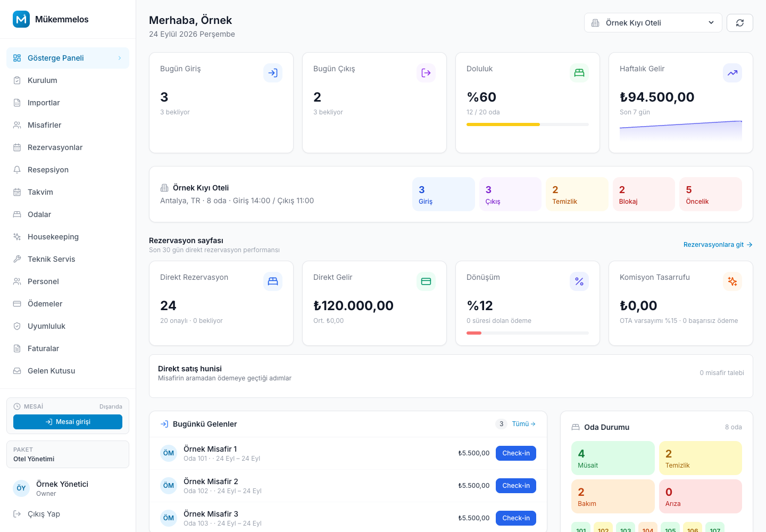This screenshot has height=532, width=766.
Task: Open Rezervasyonlar in the sidebar
Action: [x=68, y=147]
